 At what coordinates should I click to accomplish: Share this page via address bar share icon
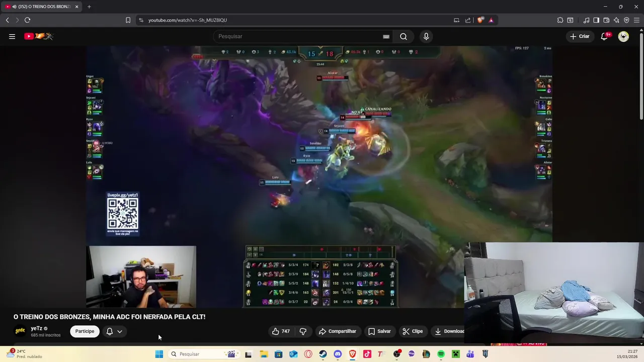[x=468, y=20]
